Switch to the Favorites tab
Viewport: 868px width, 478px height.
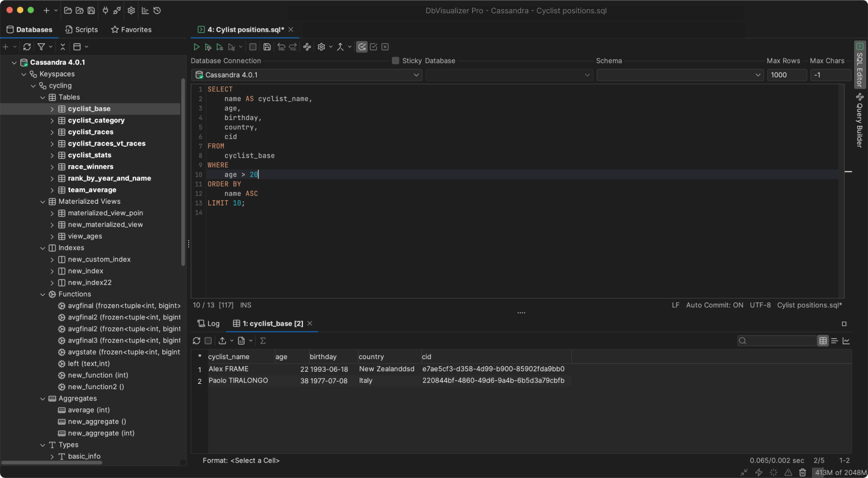click(131, 29)
